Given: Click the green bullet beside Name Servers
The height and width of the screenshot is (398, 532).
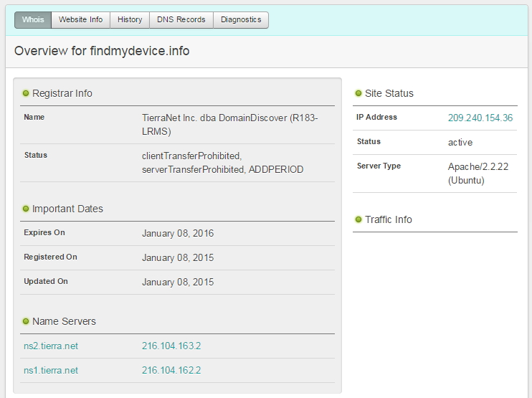Looking at the screenshot, I should (26, 321).
